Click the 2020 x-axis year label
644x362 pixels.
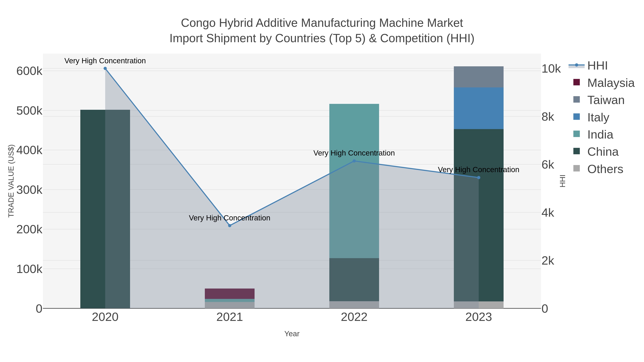point(105,317)
